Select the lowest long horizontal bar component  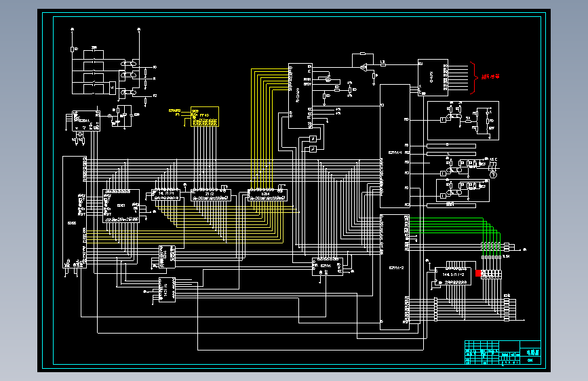[x=451, y=205]
